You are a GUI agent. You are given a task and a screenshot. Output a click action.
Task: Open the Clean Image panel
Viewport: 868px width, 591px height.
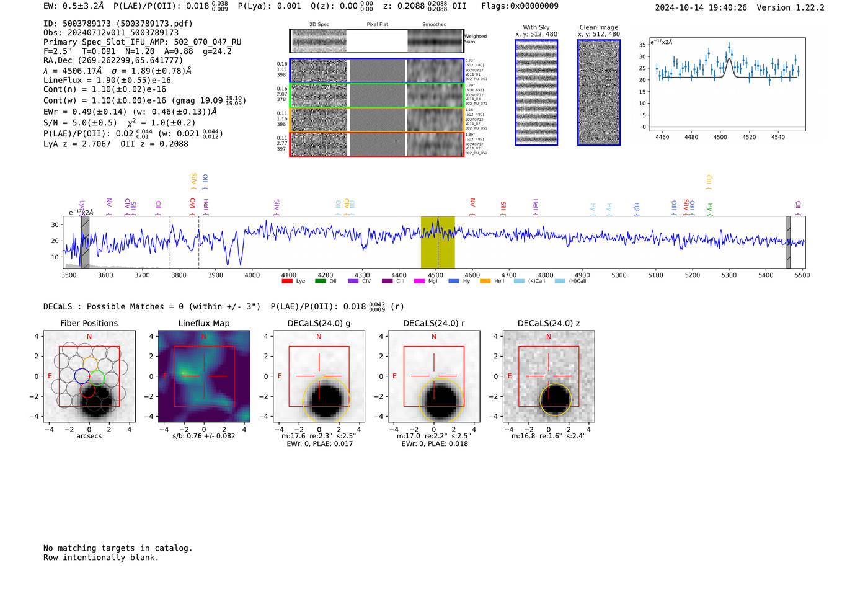pyautogui.click(x=599, y=92)
